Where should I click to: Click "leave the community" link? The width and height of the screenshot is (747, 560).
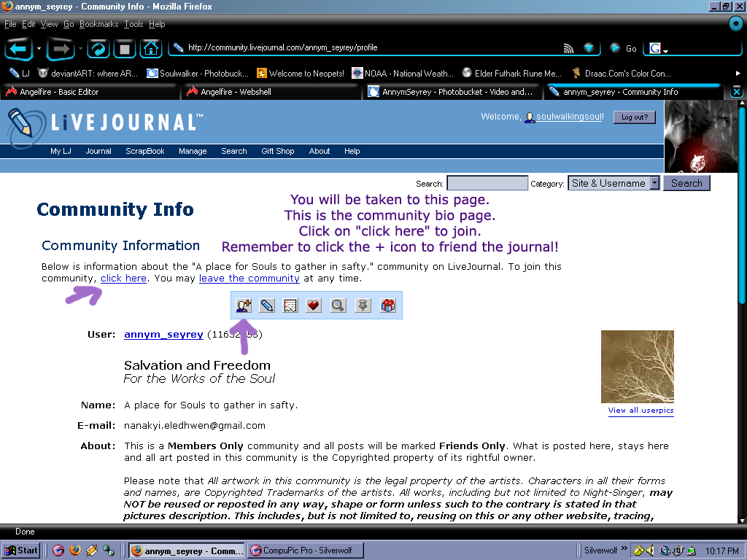(x=249, y=278)
